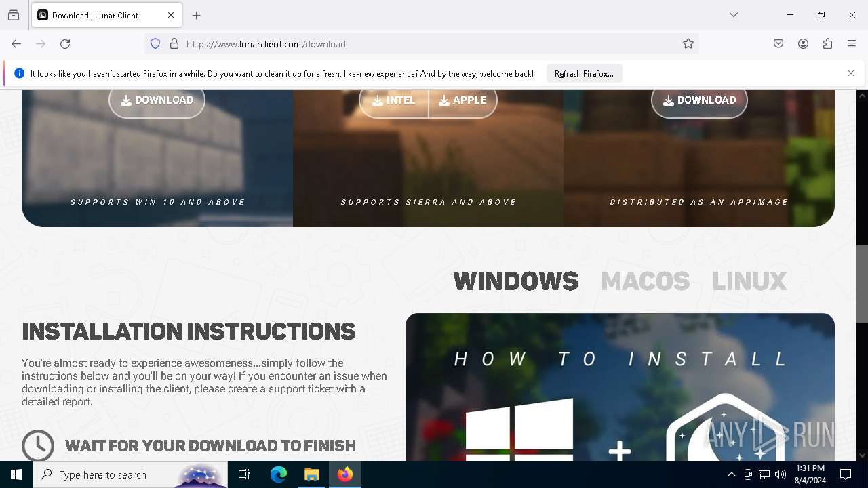Open Firefox account icon
This screenshot has width=868, height=488.
click(x=803, y=44)
